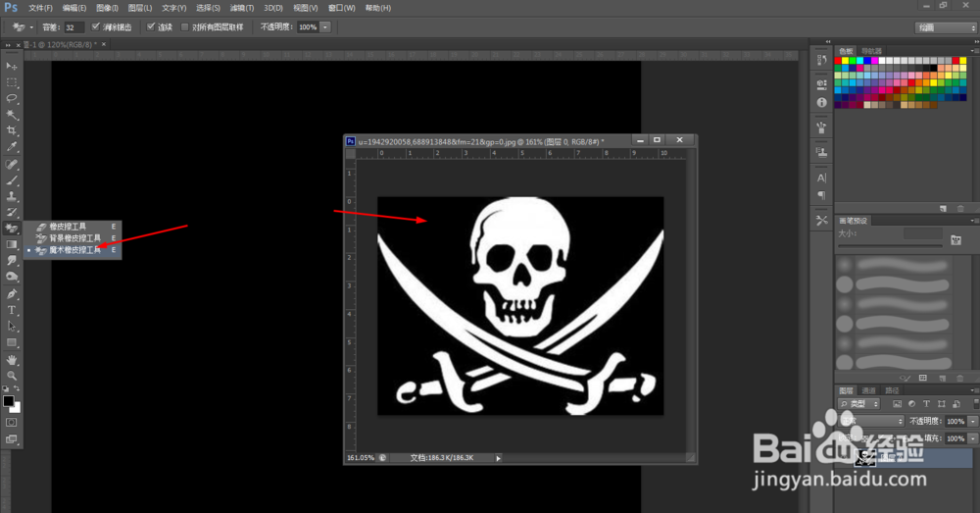
Task: Open opacity dropdown in options bar
Action: [325, 26]
